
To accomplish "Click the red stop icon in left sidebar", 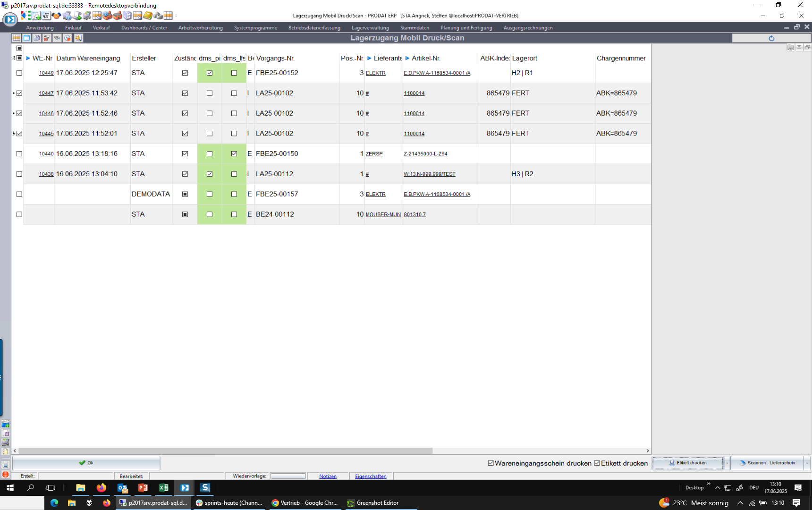I will tap(5, 475).
